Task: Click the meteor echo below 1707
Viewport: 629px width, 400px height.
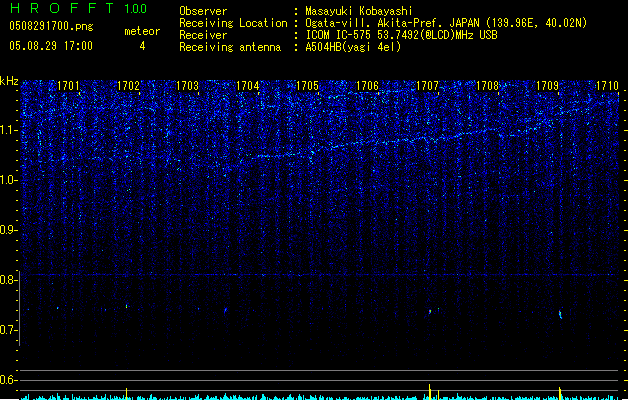Action: click(x=430, y=312)
